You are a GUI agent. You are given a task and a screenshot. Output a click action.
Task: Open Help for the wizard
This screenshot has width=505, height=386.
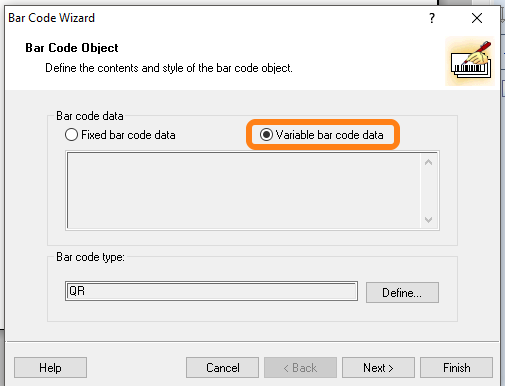pos(50,368)
